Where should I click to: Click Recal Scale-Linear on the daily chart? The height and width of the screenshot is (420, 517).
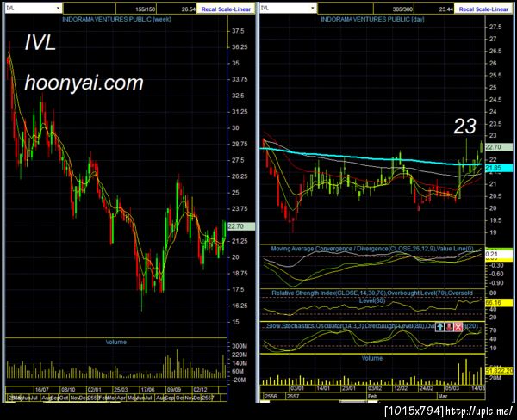point(483,9)
